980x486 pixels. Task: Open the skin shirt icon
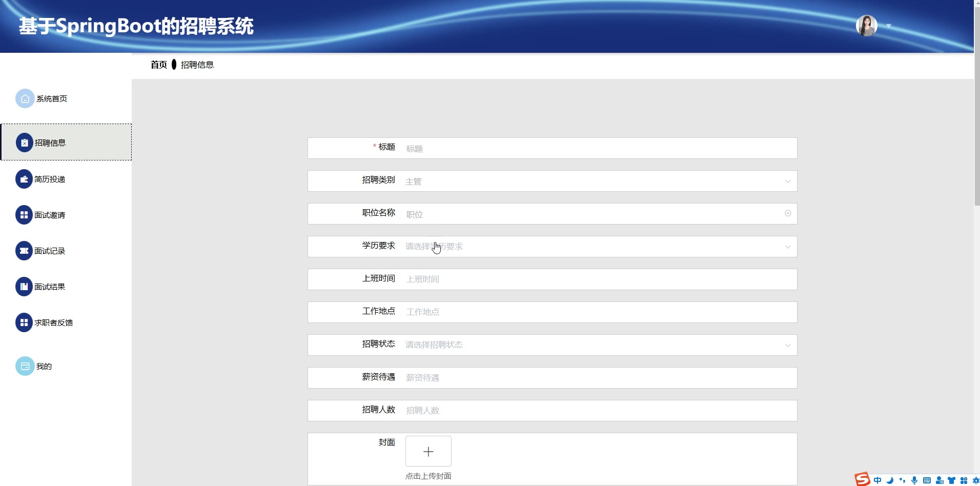tap(952, 480)
